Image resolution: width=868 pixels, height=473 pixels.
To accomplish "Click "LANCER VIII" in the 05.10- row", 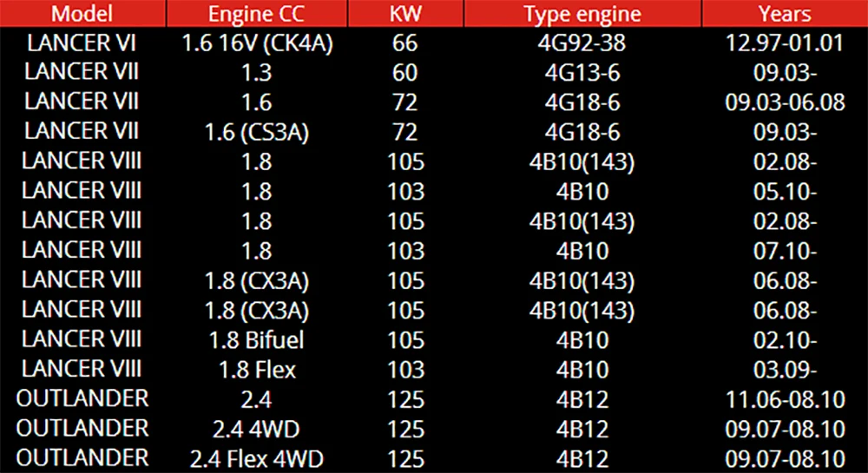I will coord(82,191).
